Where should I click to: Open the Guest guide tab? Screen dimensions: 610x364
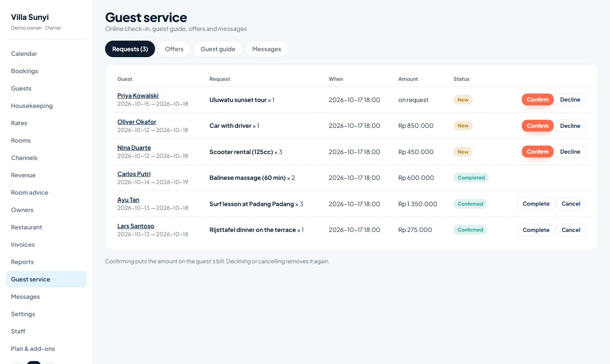coord(218,49)
